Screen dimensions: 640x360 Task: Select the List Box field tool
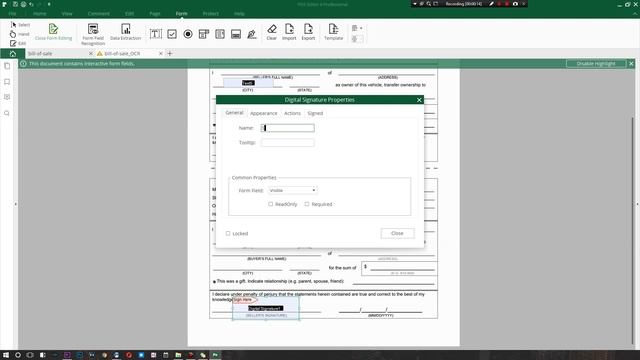click(220, 34)
